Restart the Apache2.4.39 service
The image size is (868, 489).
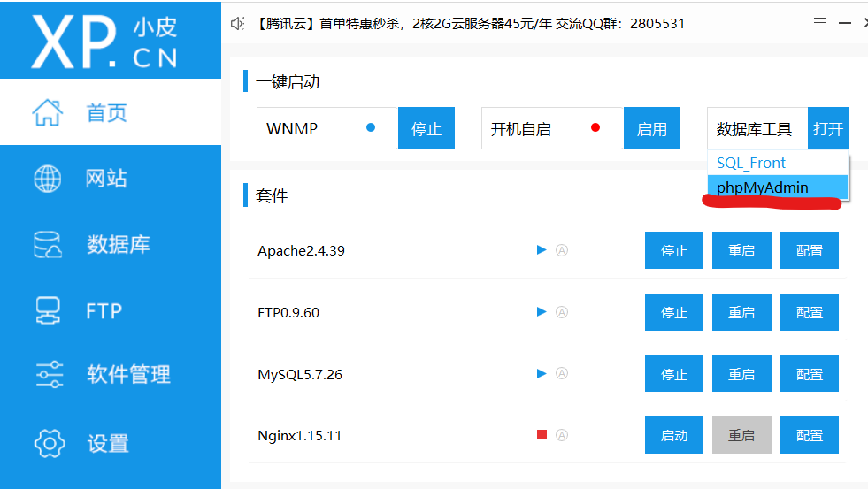741,250
